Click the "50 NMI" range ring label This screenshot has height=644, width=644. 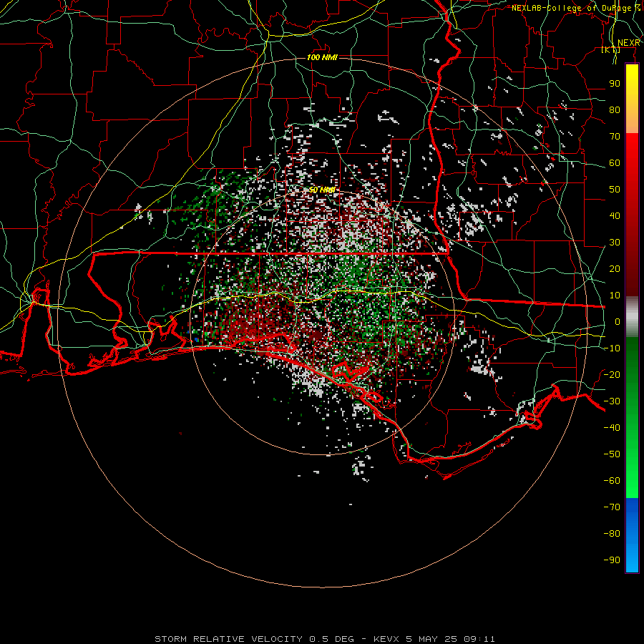(x=322, y=190)
